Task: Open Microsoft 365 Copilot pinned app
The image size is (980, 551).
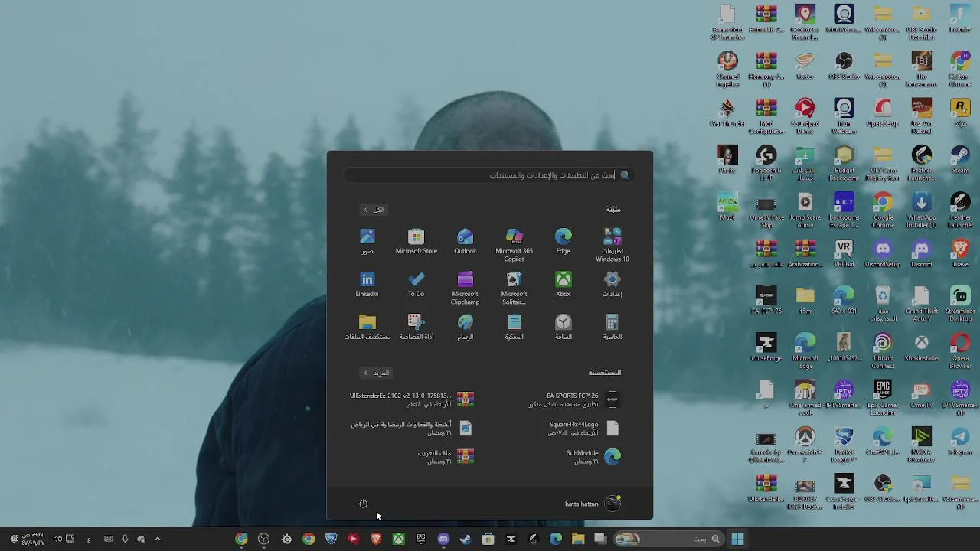Action: pos(514,246)
